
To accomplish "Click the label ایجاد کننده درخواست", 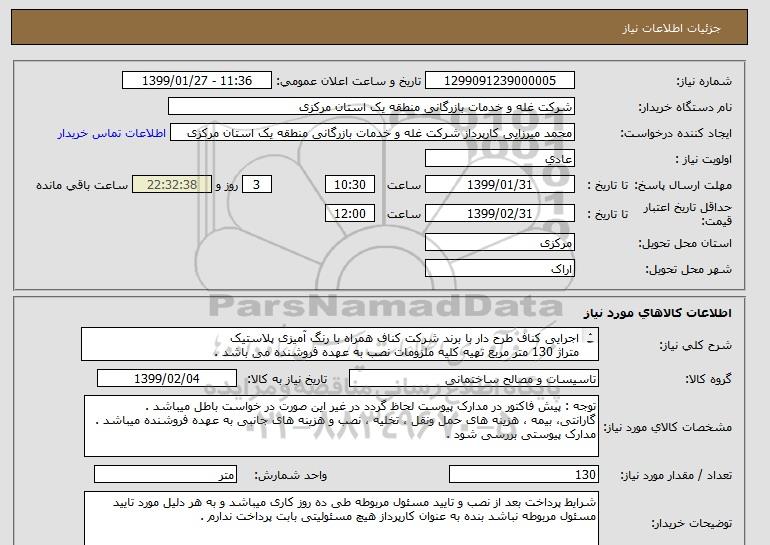I will (676, 134).
